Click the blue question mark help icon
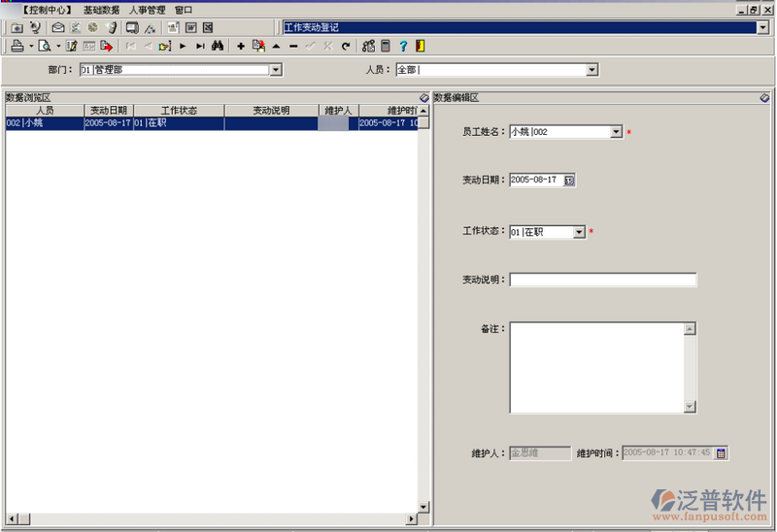 pyautogui.click(x=403, y=46)
